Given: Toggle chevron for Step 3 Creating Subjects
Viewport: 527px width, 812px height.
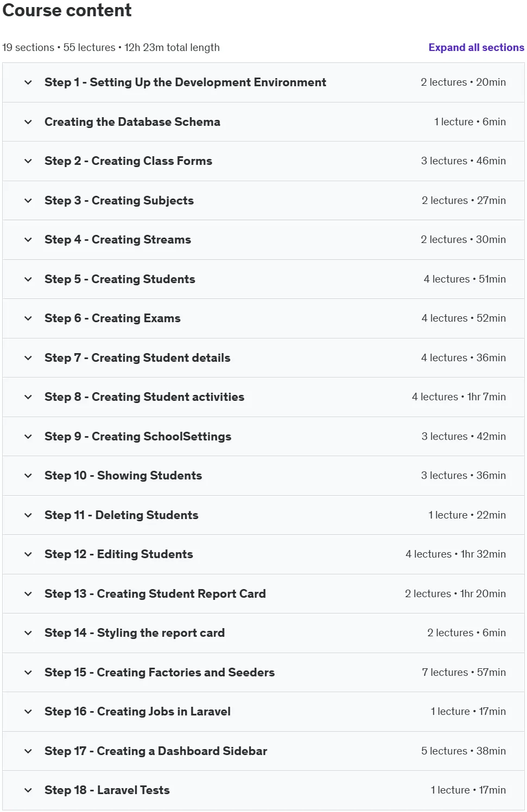Looking at the screenshot, I should point(28,201).
